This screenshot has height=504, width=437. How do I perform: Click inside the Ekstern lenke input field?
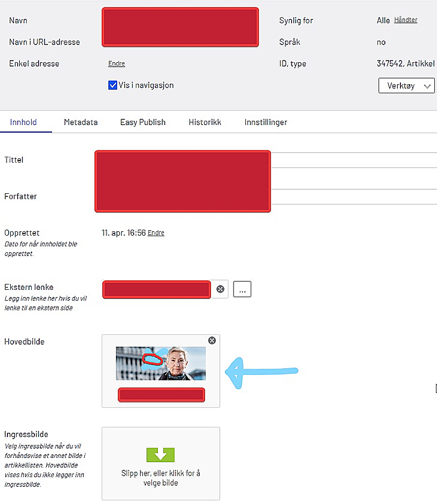pos(156,289)
